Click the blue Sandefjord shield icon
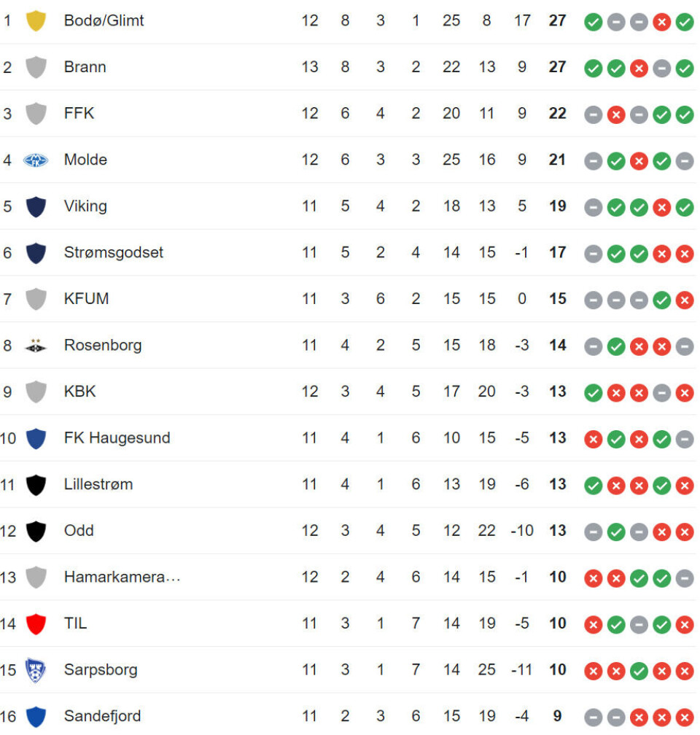The height and width of the screenshot is (735, 700). tap(36, 716)
